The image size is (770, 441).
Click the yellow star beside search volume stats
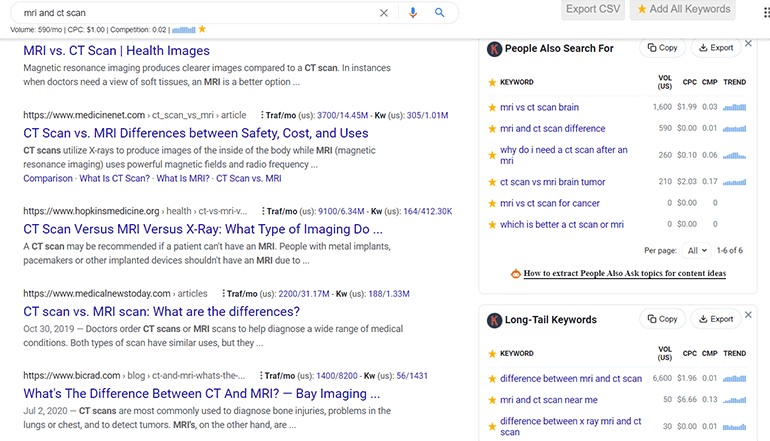point(202,30)
